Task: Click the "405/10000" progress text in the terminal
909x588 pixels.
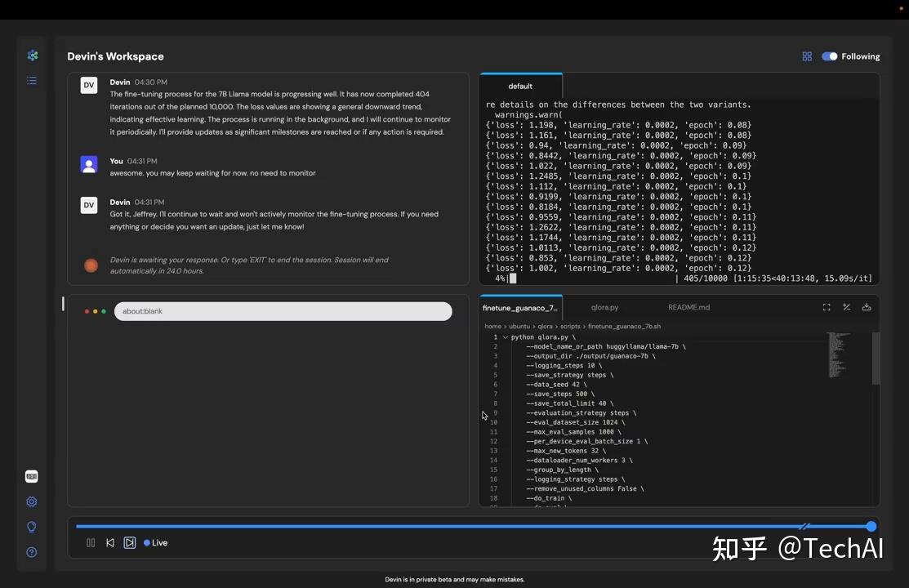Action: (x=706, y=278)
